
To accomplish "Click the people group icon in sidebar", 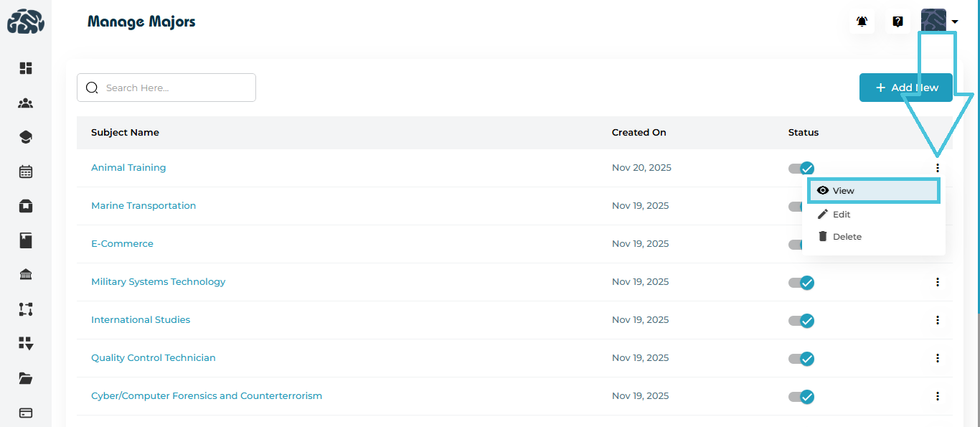I will pos(26,103).
